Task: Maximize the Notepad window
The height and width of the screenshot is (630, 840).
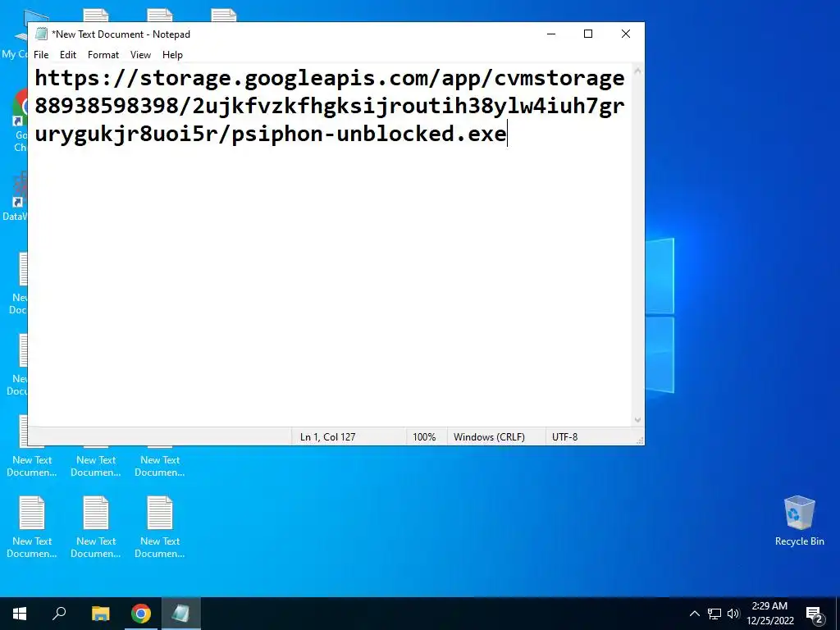Action: pyautogui.click(x=587, y=34)
